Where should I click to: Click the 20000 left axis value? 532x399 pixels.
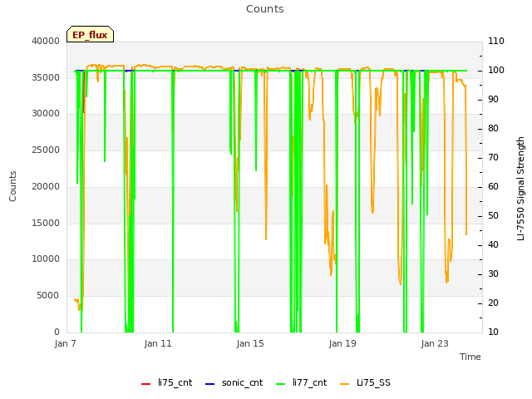[46, 186]
